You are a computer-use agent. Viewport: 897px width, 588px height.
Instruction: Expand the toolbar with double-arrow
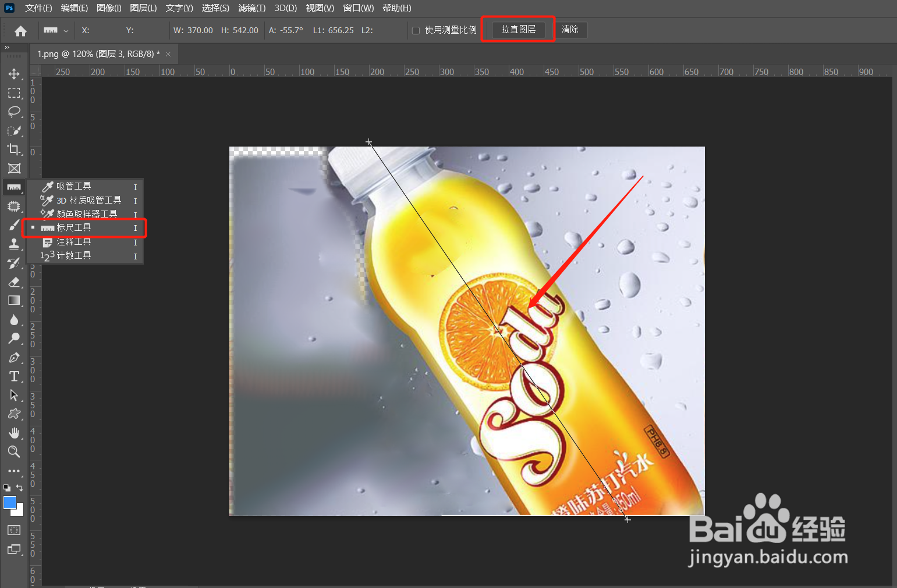point(7,48)
